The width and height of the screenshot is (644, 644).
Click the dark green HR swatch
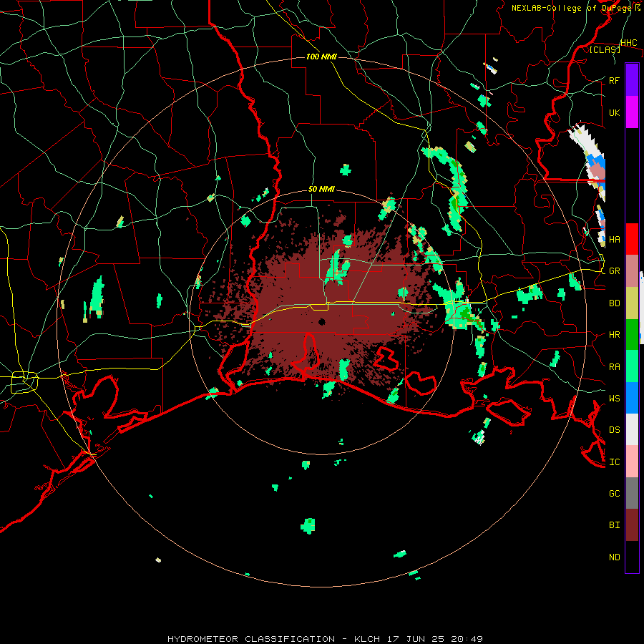[x=632, y=335]
